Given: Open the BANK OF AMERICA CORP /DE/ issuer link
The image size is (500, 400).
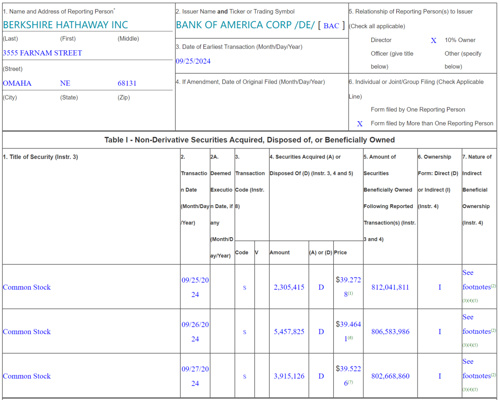Looking at the screenshot, I should click(x=245, y=25).
